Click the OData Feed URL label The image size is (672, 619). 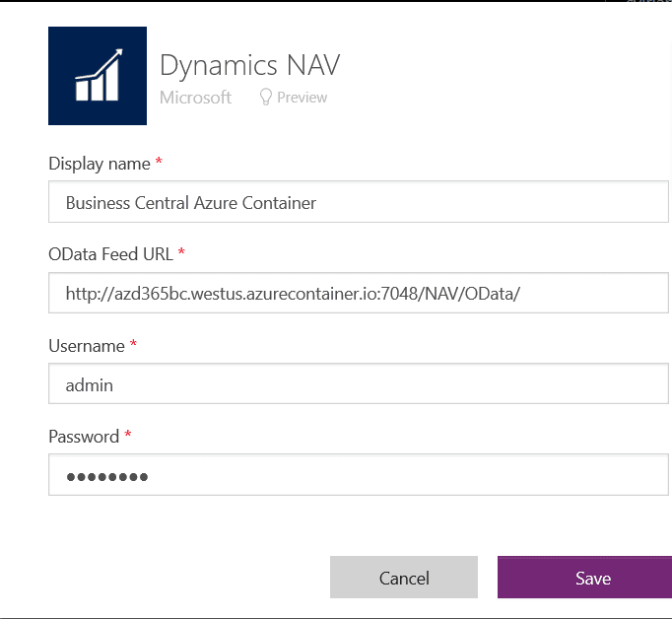coord(111,254)
